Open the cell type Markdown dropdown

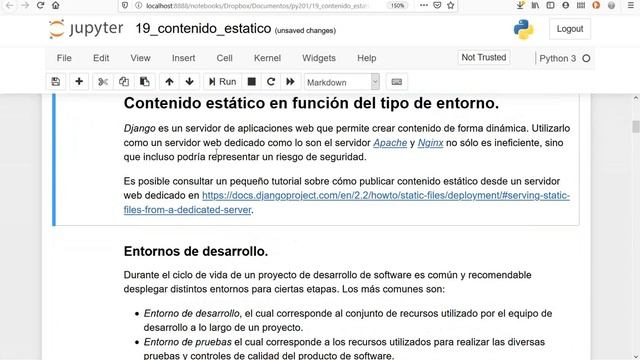(342, 82)
